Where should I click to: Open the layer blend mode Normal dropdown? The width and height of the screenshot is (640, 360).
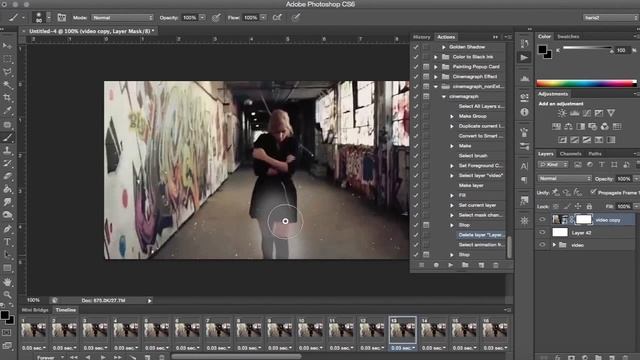pos(564,178)
